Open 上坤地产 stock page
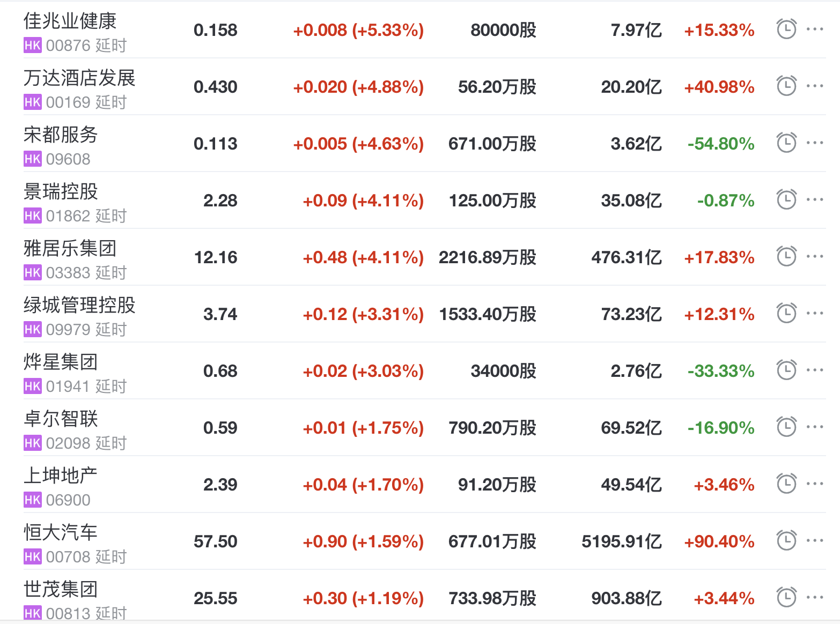Image resolution: width=840 pixels, height=624 pixels. point(61,476)
